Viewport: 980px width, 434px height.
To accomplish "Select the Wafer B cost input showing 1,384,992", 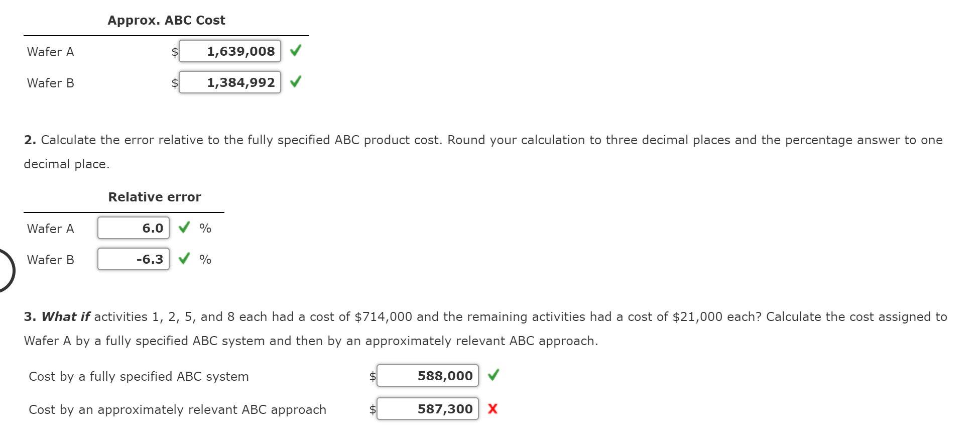I will tap(230, 82).
